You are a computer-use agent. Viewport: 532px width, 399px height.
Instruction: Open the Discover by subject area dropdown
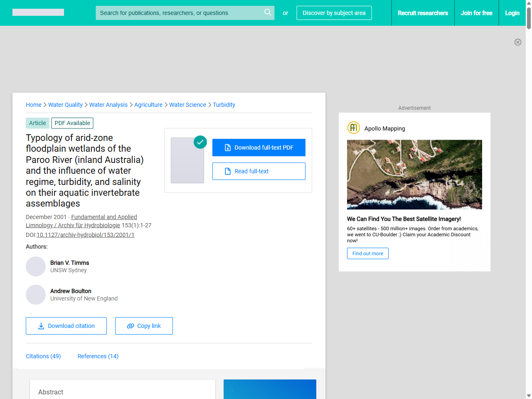coord(334,13)
